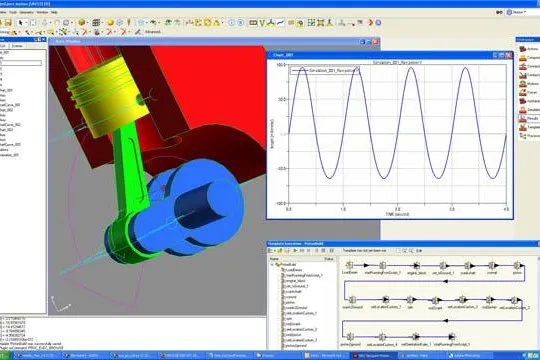
Task: Open Constraints in the right workspace panel
Action: [529, 66]
